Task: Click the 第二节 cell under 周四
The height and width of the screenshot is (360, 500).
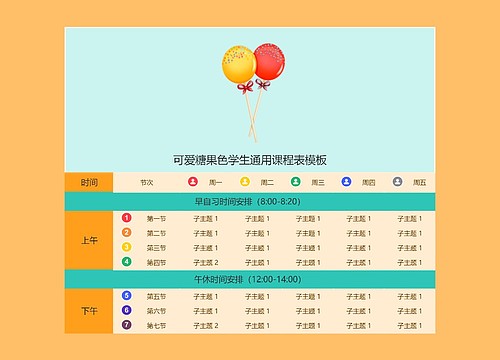Action: point(359,233)
